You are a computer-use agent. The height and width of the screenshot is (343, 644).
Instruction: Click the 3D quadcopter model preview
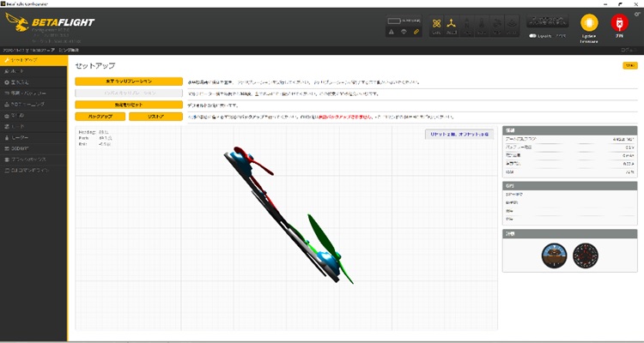click(289, 215)
